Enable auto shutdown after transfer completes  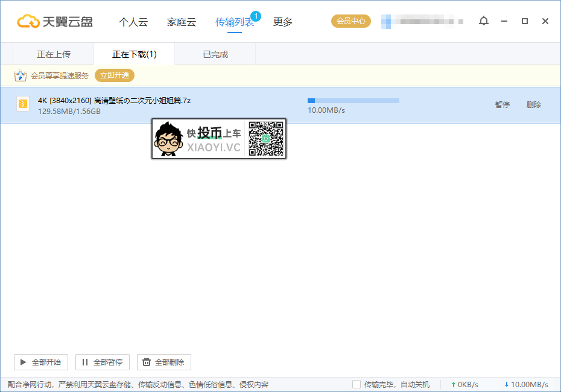(x=356, y=384)
